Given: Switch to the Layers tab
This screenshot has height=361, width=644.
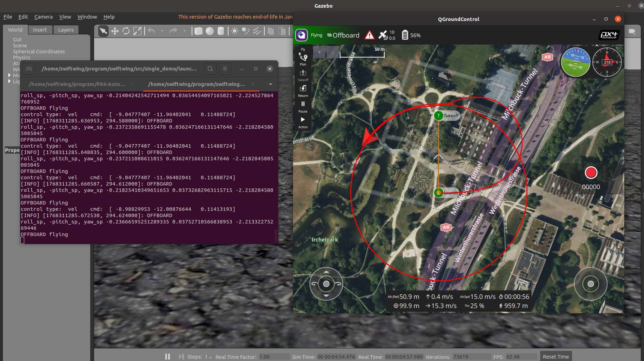Looking at the screenshot, I should pos(66,30).
